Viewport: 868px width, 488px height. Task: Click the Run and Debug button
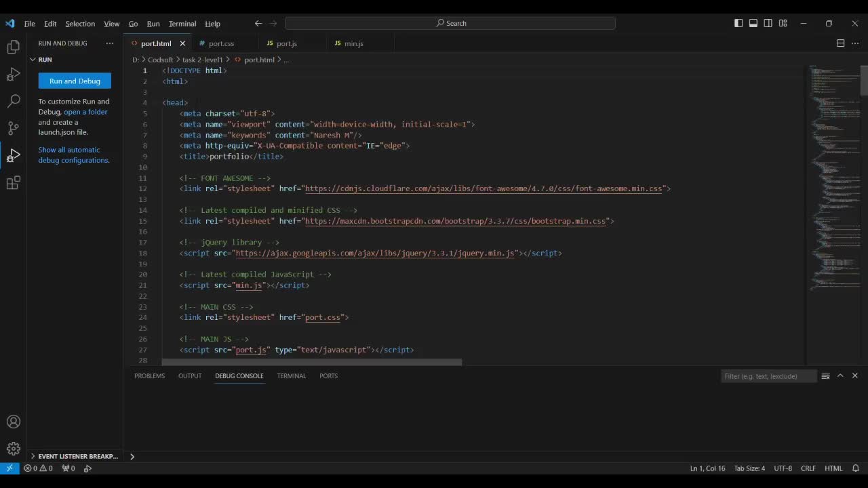click(75, 81)
